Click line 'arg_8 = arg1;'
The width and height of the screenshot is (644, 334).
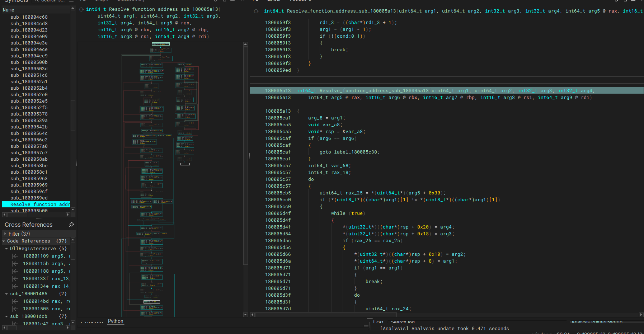(326, 118)
